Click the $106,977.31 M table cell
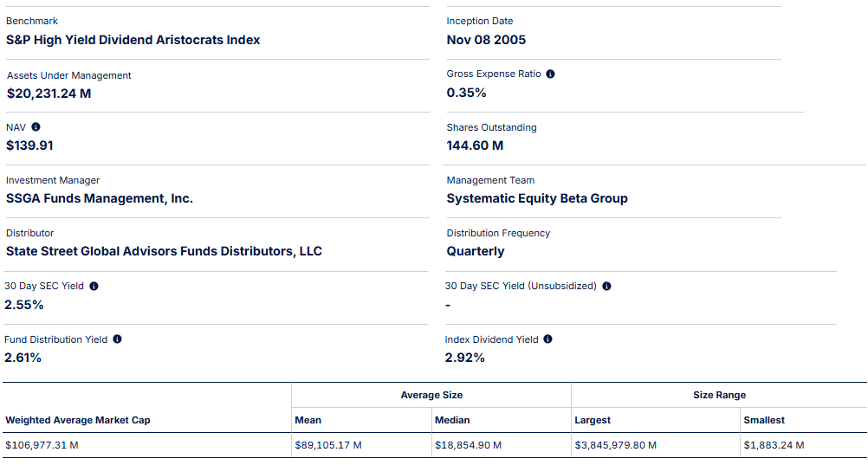The height and width of the screenshot is (465, 868). [42, 445]
